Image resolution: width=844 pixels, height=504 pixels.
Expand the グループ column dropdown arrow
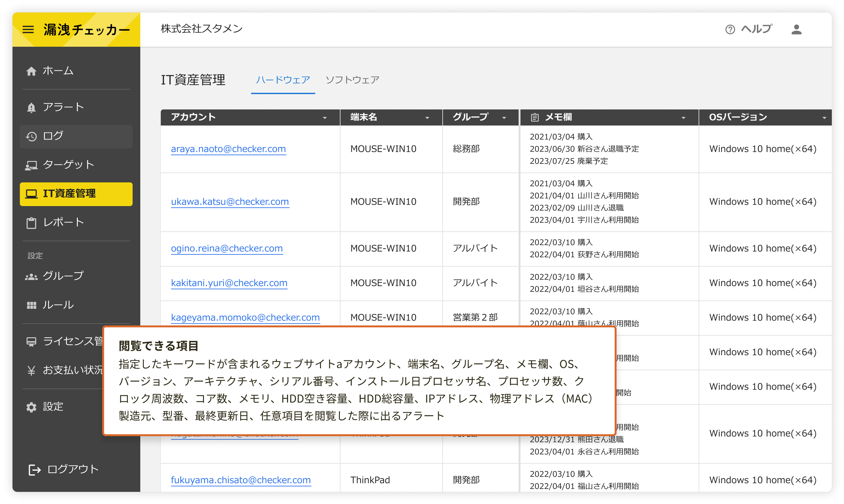click(504, 118)
